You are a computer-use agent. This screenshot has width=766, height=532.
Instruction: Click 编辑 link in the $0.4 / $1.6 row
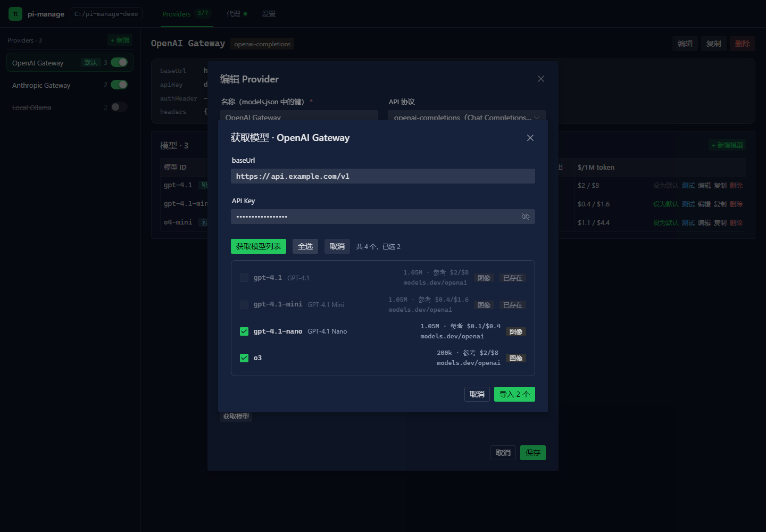pyautogui.click(x=704, y=204)
